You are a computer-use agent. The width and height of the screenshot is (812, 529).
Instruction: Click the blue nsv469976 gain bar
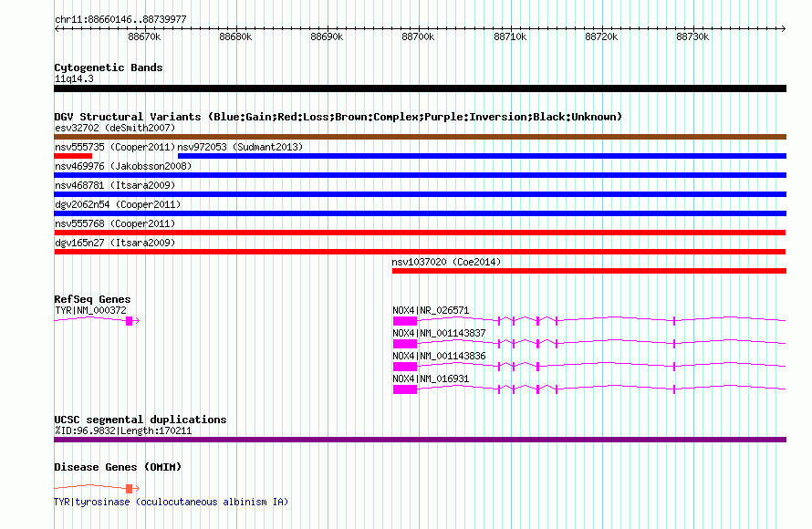click(x=420, y=175)
